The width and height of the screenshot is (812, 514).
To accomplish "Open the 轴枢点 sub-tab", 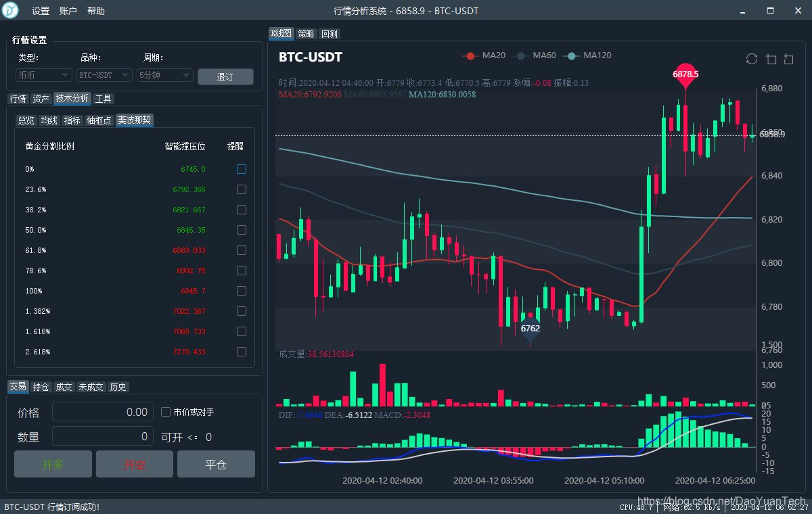I will (x=99, y=120).
